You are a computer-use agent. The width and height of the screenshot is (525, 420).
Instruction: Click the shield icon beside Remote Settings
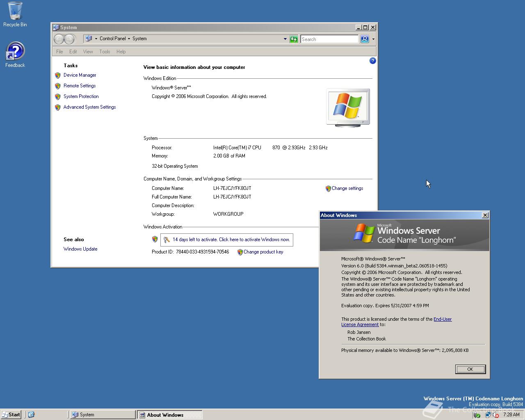[x=58, y=86]
